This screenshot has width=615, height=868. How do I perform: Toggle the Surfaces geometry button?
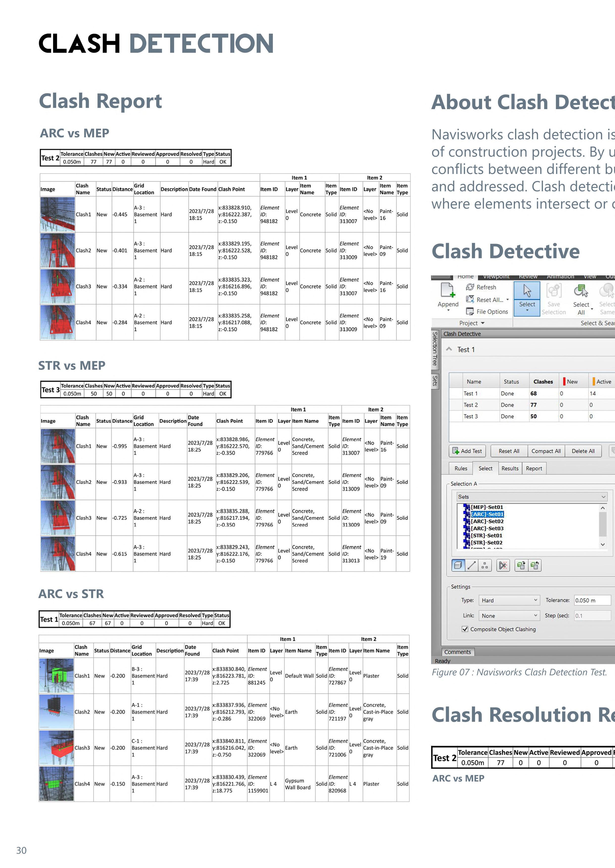pyautogui.click(x=458, y=565)
